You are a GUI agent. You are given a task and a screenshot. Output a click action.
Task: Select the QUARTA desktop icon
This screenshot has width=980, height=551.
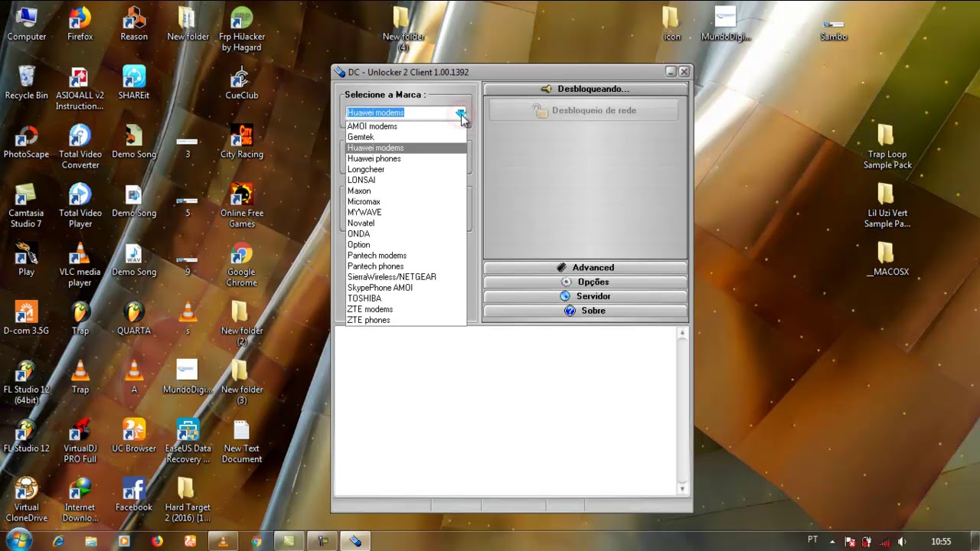tap(134, 318)
